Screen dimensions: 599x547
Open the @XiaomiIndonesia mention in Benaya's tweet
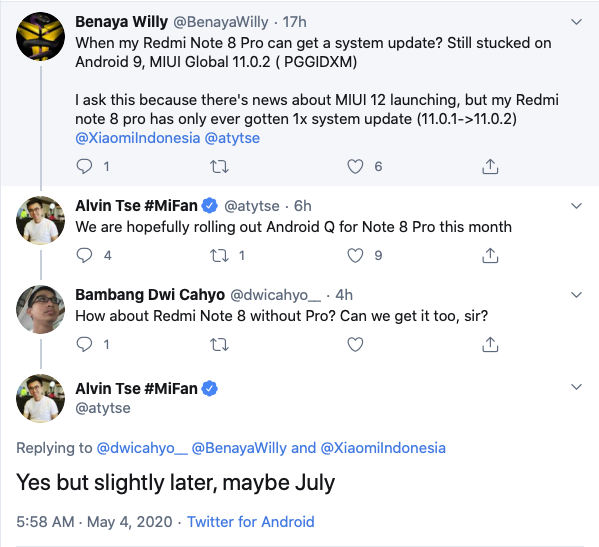(138, 138)
